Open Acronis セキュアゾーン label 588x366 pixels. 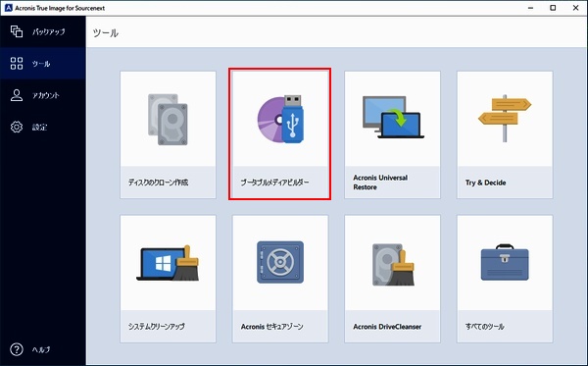pyautogui.click(x=271, y=327)
